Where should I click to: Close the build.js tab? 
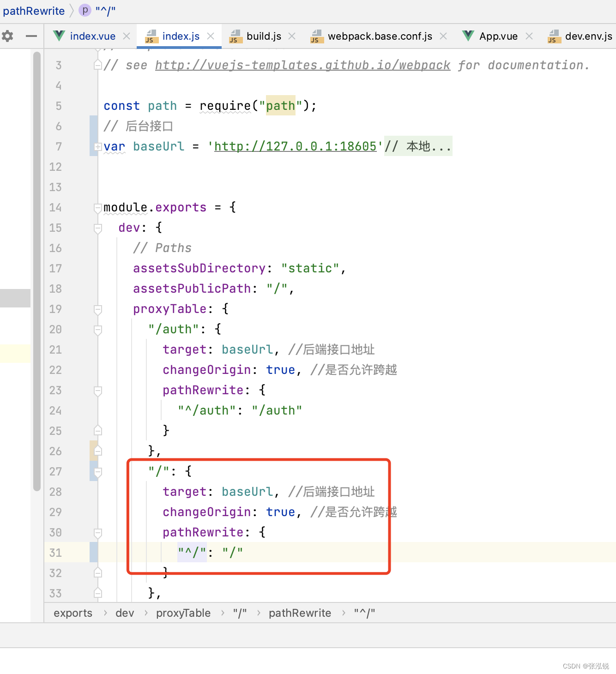tap(292, 36)
